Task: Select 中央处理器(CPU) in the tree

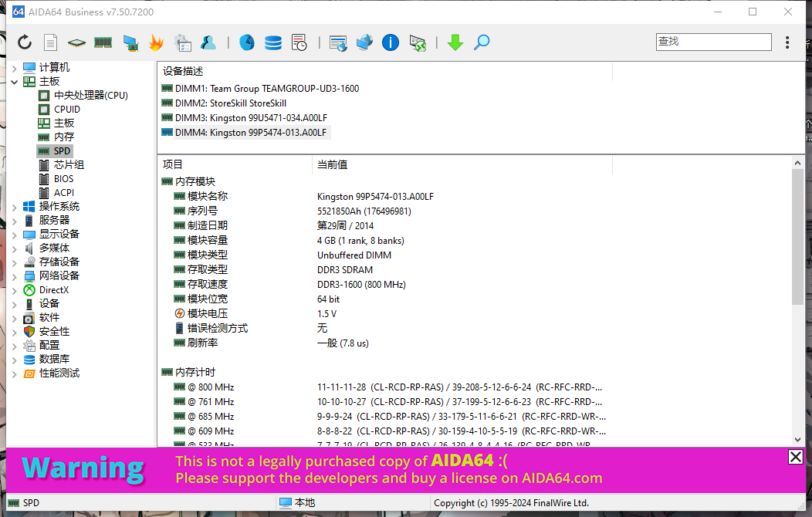Action: coord(90,96)
